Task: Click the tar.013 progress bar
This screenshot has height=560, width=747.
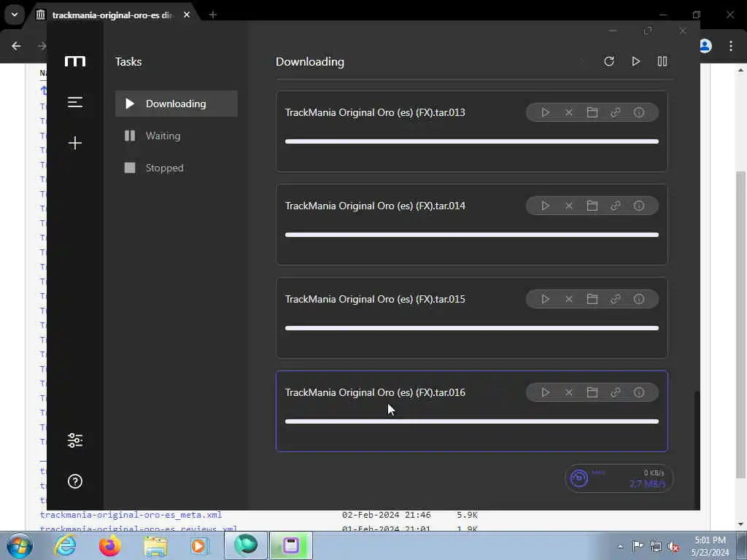Action: [472, 141]
